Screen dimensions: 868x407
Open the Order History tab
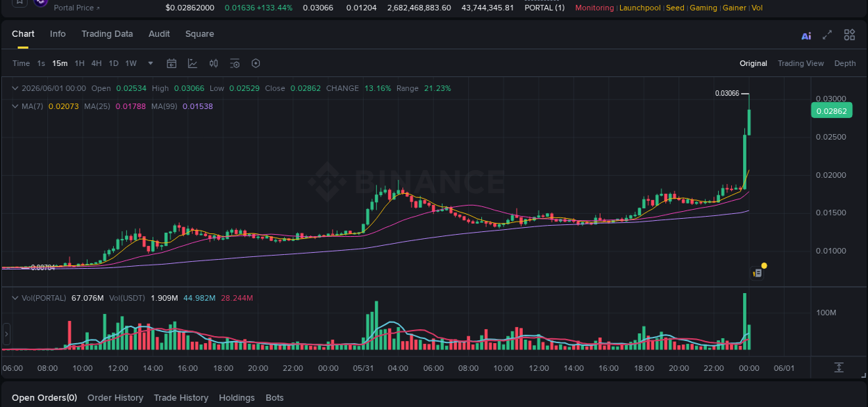(115, 398)
